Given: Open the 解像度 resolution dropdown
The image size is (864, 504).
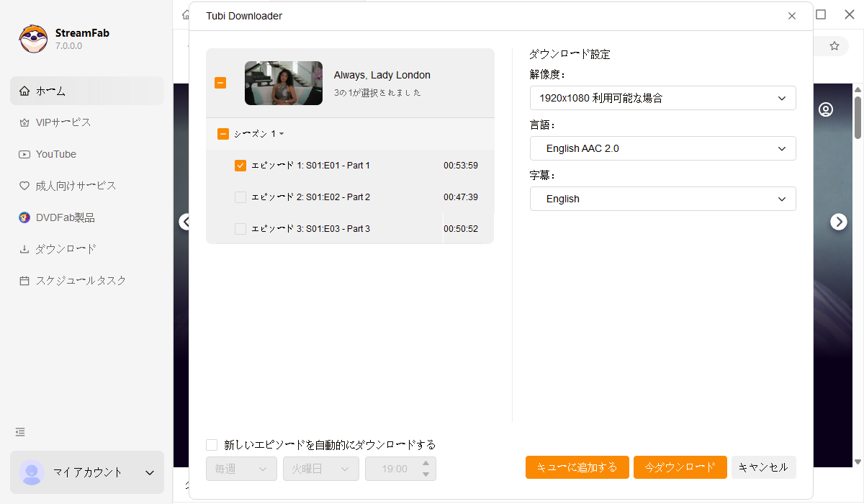Looking at the screenshot, I should point(662,98).
